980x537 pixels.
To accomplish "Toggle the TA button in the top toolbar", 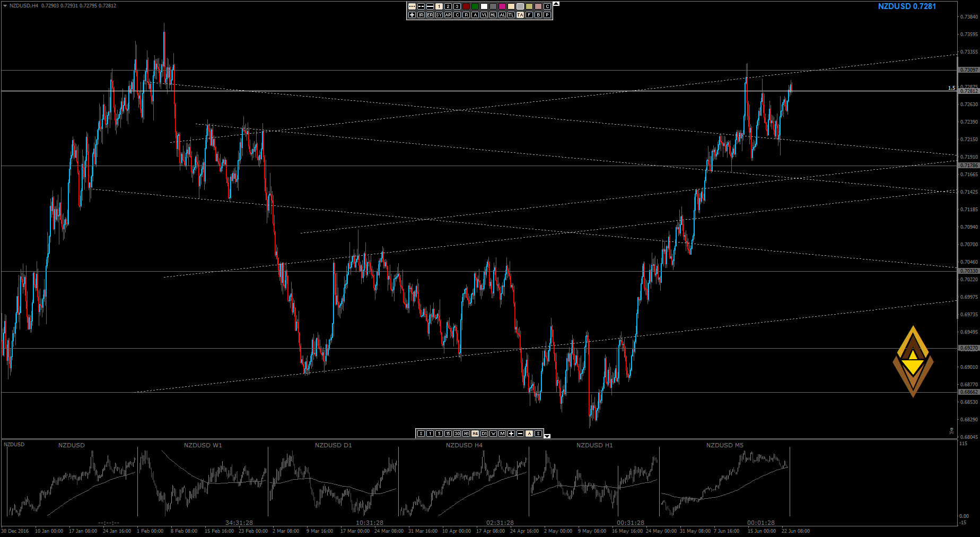I will point(520,15).
